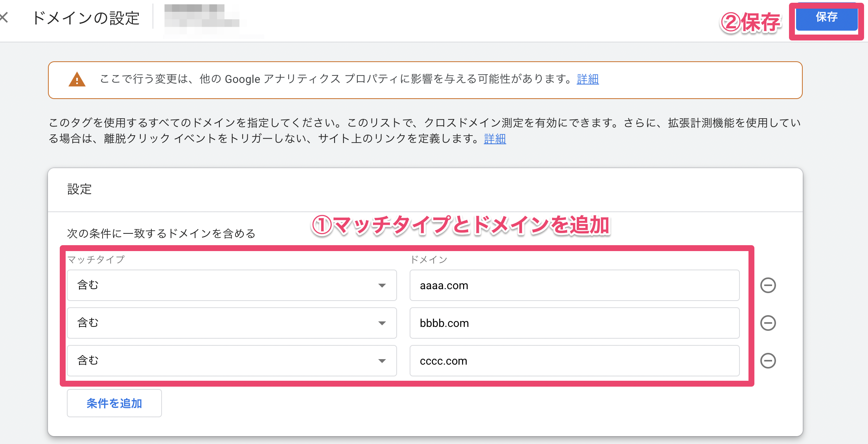
Task: Click 条件を追加 to add a condition
Action: [x=114, y=403]
